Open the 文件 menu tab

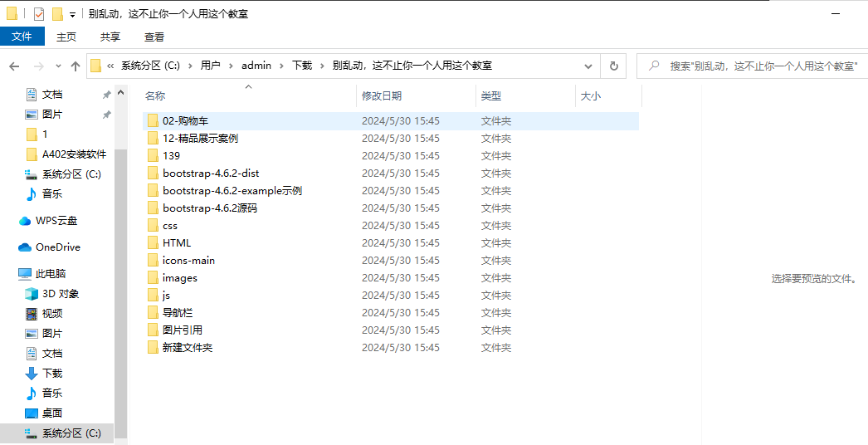22,37
